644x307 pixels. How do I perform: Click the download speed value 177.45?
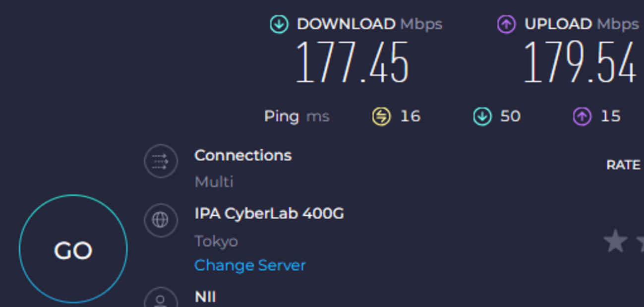[352, 63]
